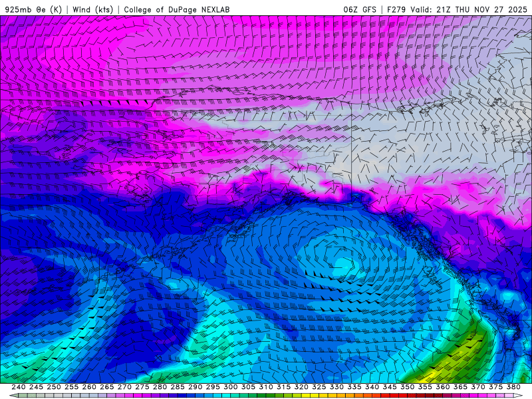The width and height of the screenshot is (532, 399).
Task: Click the 360 label on the color scale
Action: pos(443,387)
